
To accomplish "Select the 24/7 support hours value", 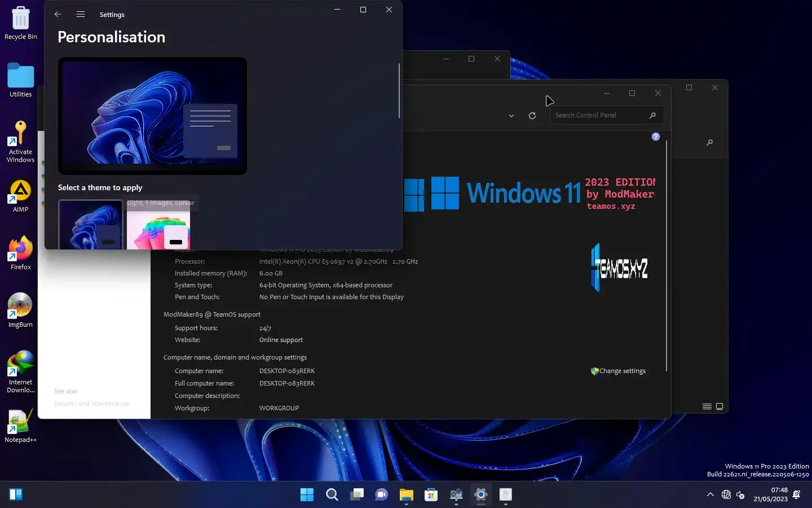I will pyautogui.click(x=265, y=328).
